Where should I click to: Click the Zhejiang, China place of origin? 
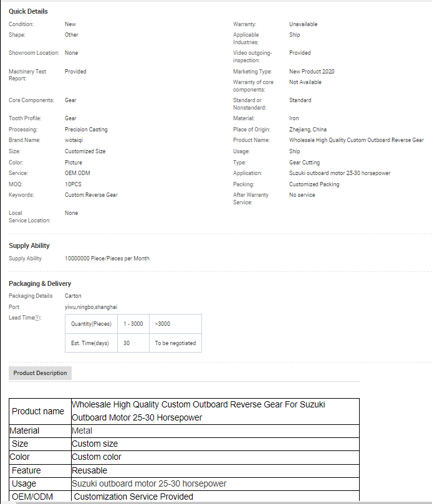pos(307,130)
